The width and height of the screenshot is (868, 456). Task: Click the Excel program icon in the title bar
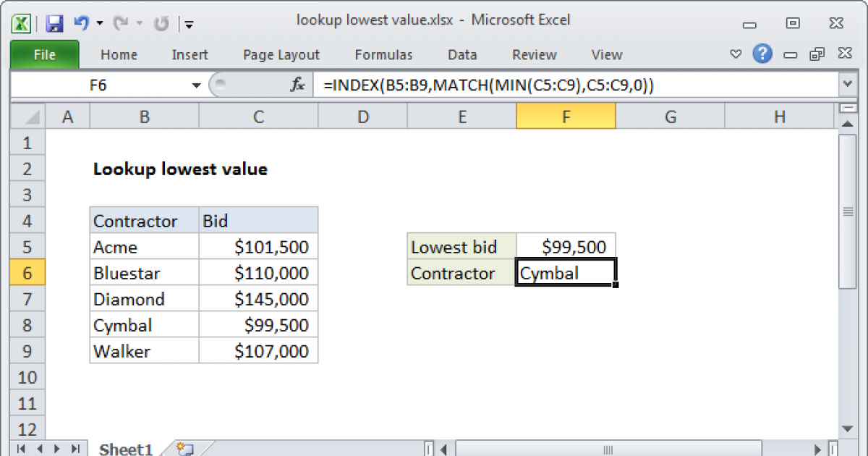[21, 22]
